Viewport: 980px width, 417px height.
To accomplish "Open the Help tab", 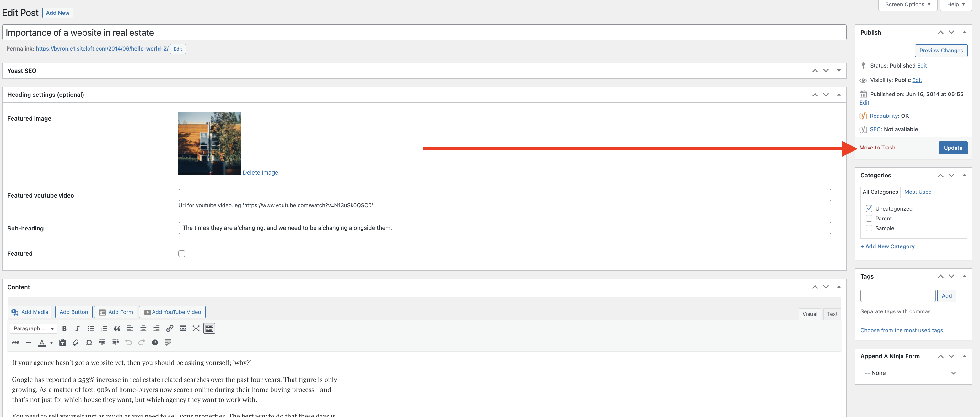I will coord(956,5).
